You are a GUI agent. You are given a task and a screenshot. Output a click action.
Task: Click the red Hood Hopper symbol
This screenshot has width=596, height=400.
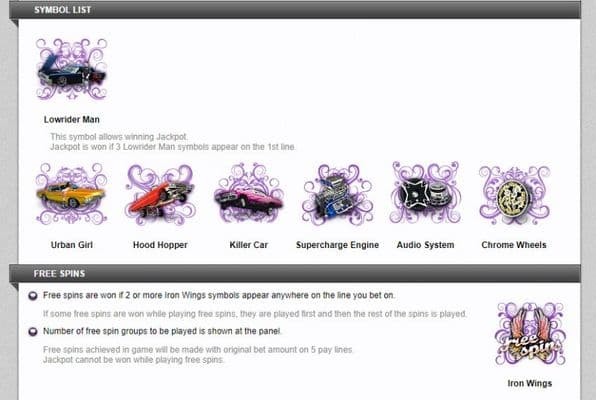(160, 195)
